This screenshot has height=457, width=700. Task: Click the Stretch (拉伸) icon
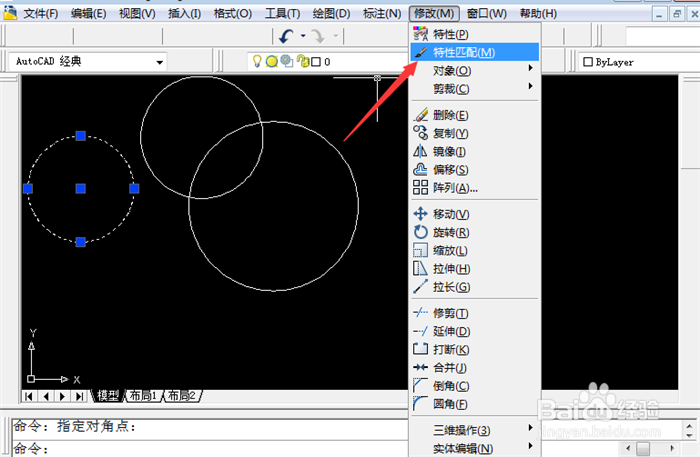[420, 268]
